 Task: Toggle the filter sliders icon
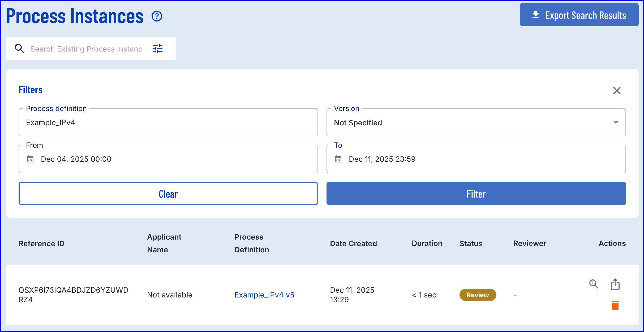pyautogui.click(x=158, y=49)
